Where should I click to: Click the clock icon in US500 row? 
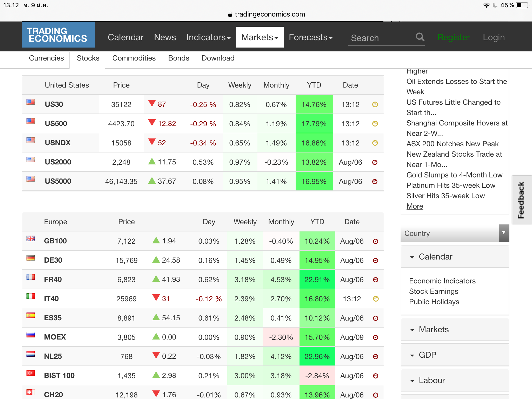(x=375, y=124)
